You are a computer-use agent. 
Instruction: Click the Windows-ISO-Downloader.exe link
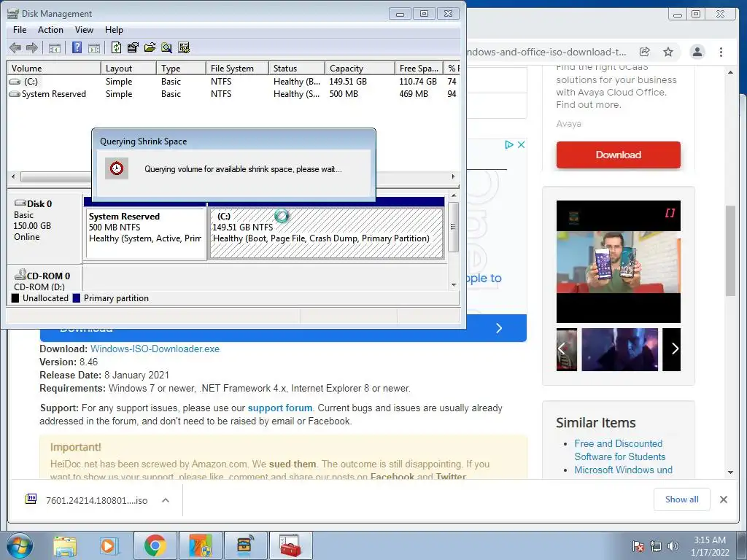pyautogui.click(x=155, y=349)
